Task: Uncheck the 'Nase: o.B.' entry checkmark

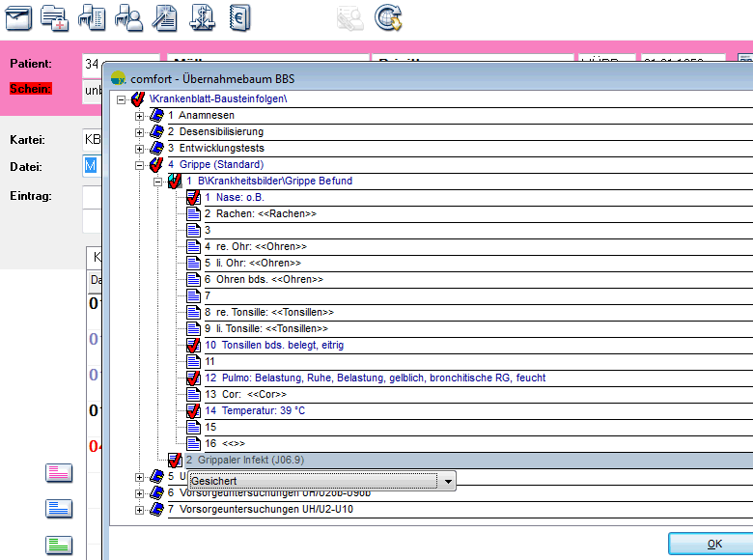Action: [x=192, y=197]
